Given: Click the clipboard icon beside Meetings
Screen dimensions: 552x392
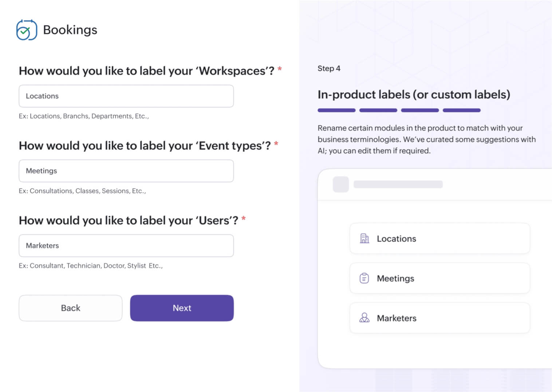Looking at the screenshot, I should tap(364, 278).
